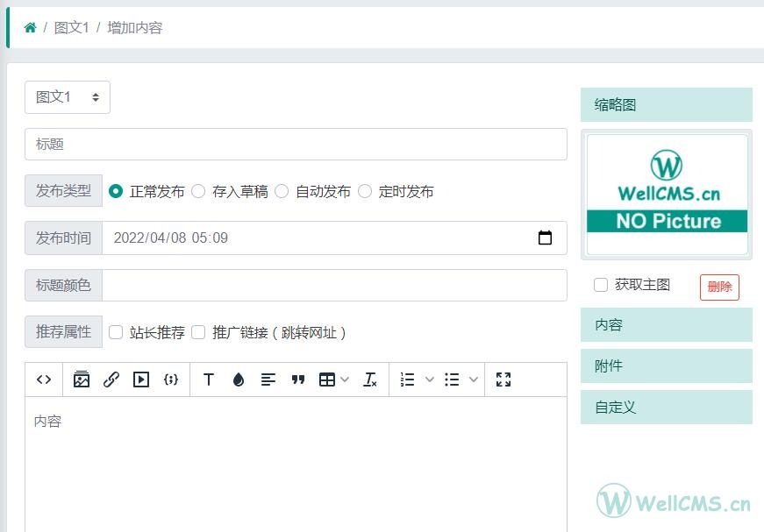Click the home icon in breadcrumb
The width and height of the screenshot is (764, 532).
click(x=30, y=28)
